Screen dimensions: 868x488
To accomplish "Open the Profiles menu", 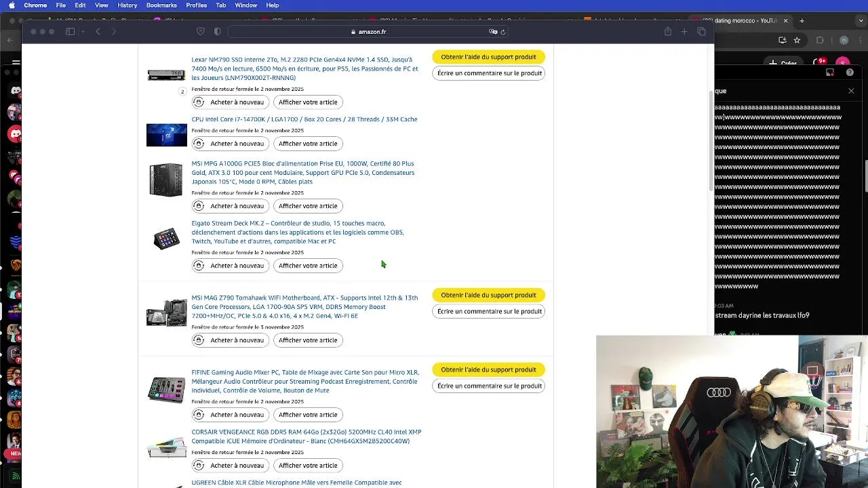I will [196, 5].
